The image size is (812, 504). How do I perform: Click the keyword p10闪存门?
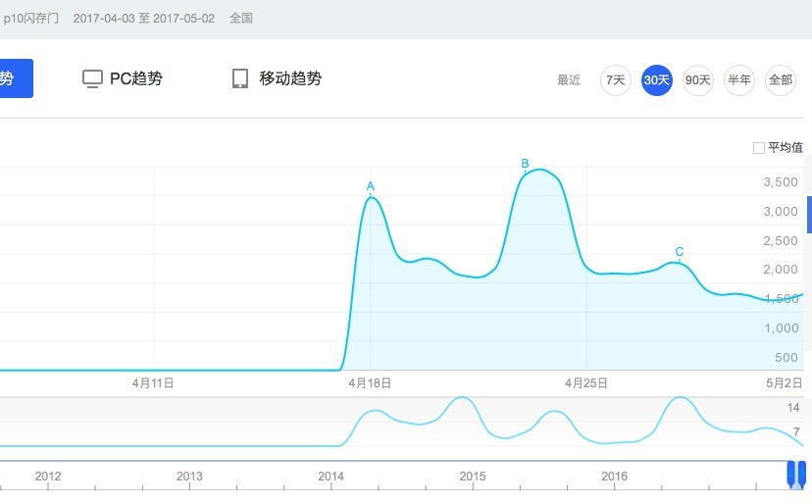(30, 19)
